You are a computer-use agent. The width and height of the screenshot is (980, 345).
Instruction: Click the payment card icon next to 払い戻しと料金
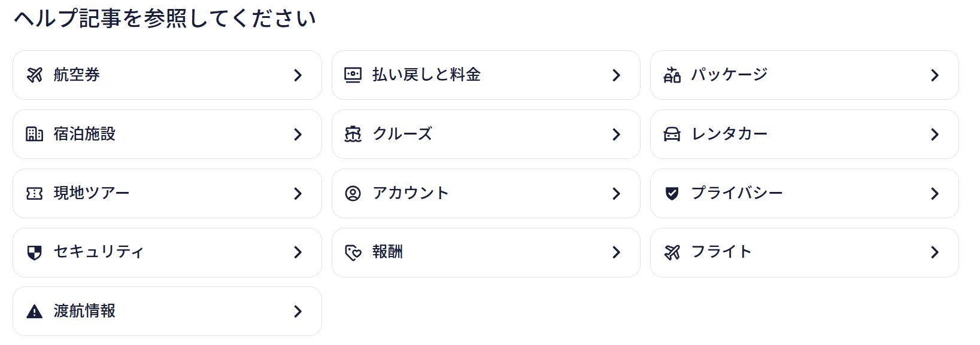pos(353,75)
